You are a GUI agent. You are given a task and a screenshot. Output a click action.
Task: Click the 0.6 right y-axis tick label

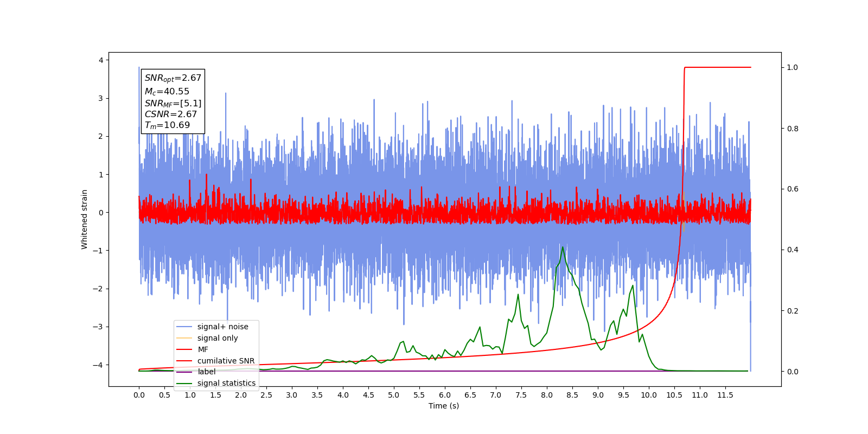click(793, 189)
